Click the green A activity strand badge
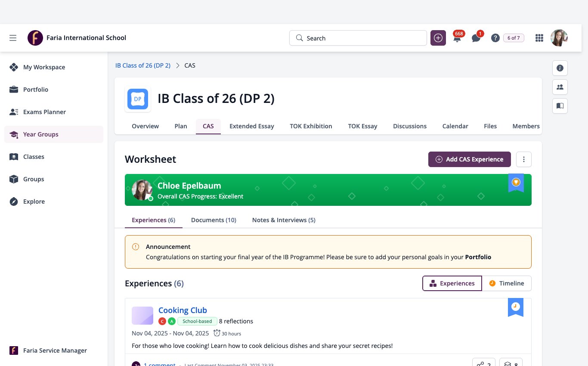This screenshot has height=366, width=588. tap(172, 321)
